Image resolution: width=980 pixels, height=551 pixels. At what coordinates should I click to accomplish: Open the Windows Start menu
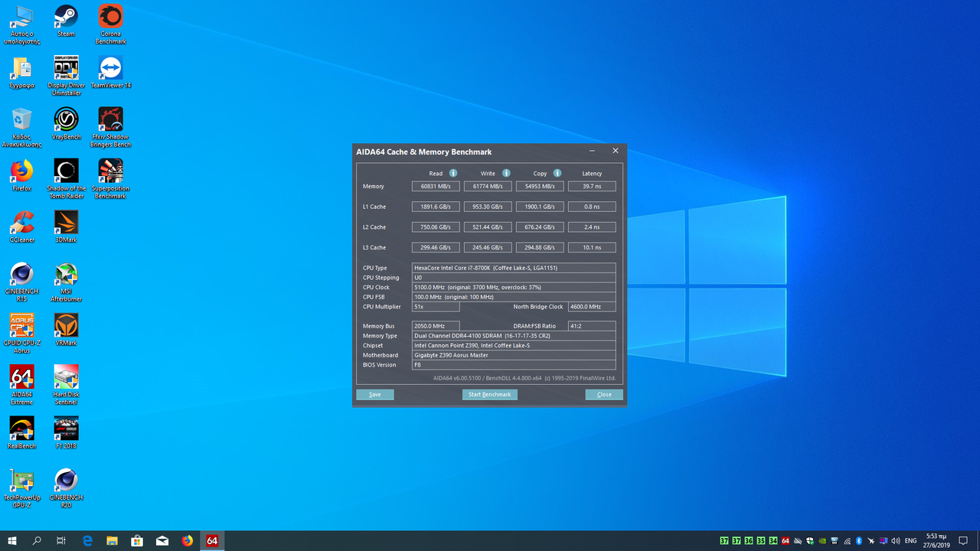(x=12, y=540)
